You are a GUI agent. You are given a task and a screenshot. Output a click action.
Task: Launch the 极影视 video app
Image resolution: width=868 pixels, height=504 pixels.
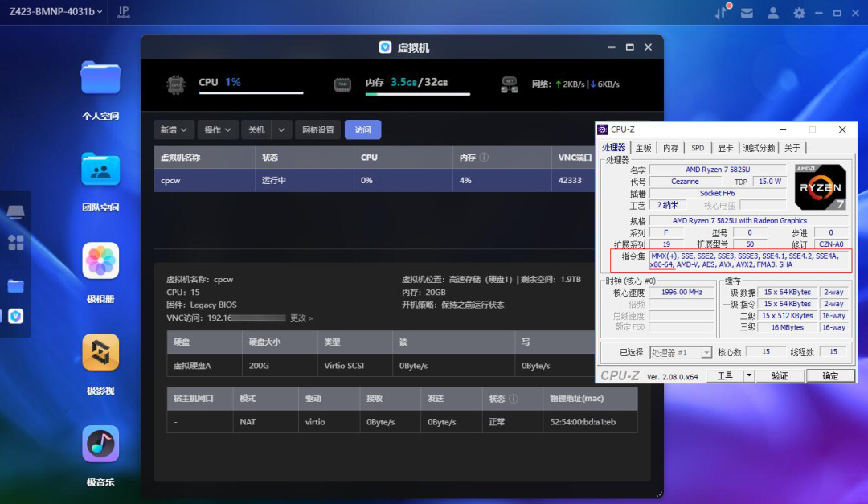click(x=100, y=352)
